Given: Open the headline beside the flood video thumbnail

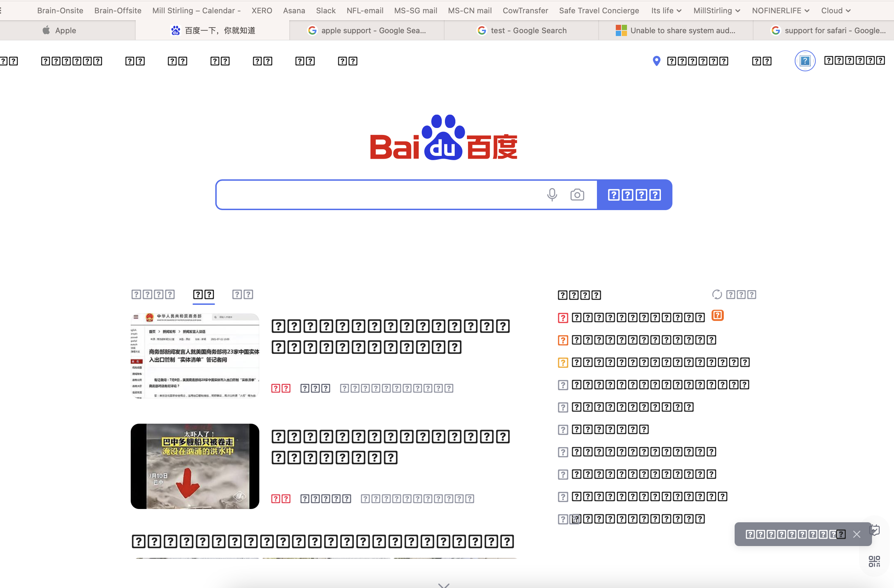Looking at the screenshot, I should (x=391, y=447).
